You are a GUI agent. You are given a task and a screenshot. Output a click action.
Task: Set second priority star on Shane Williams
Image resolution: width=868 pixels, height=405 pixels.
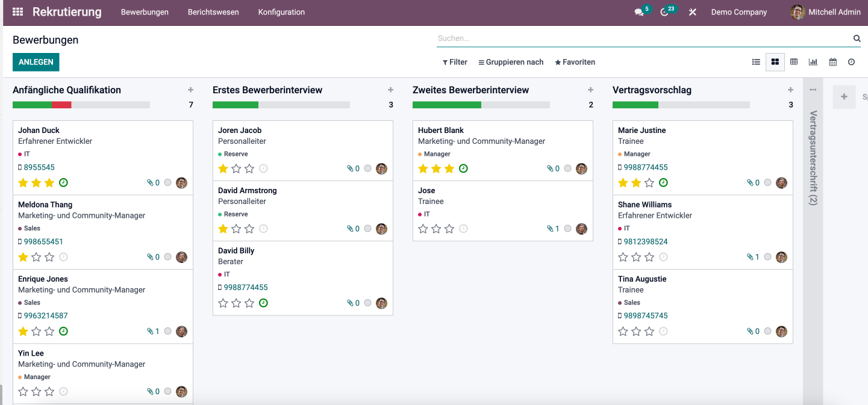point(636,257)
